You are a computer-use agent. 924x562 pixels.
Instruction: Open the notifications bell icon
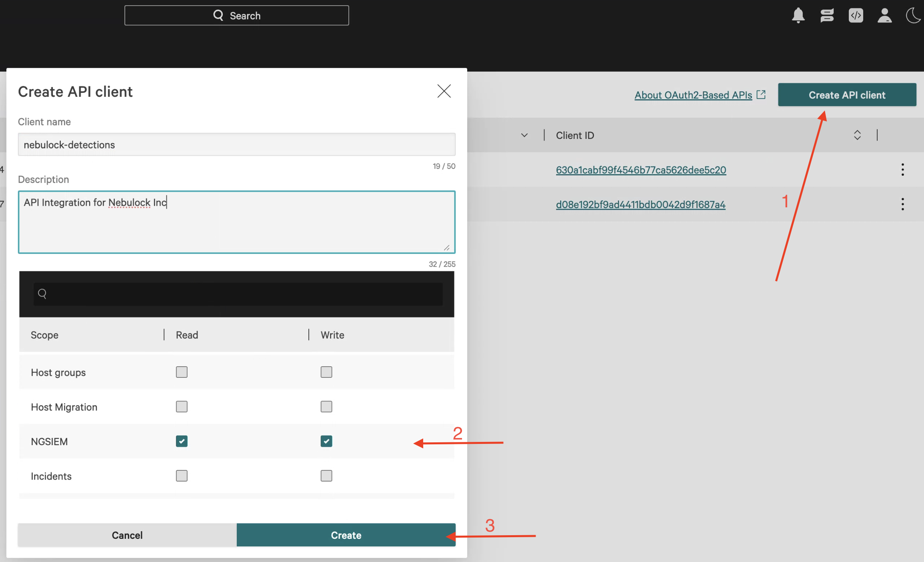pos(798,16)
